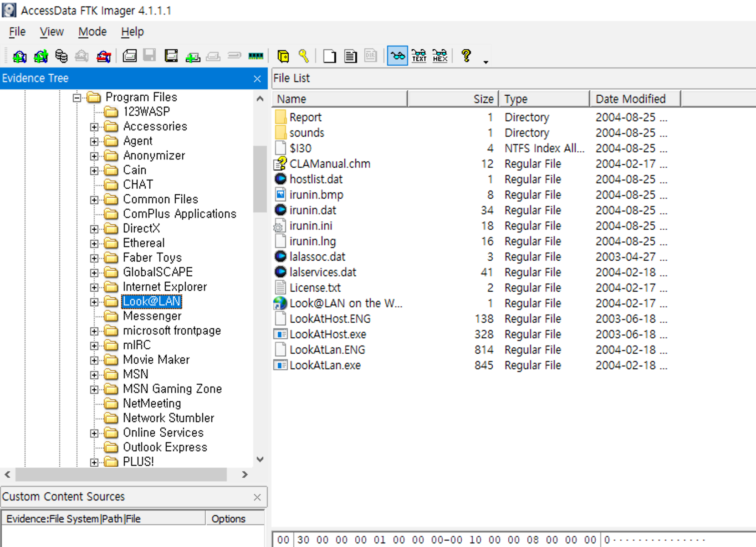756x547 pixels.
Task: Click the Export Files blank page icon
Action: pyautogui.click(x=329, y=56)
